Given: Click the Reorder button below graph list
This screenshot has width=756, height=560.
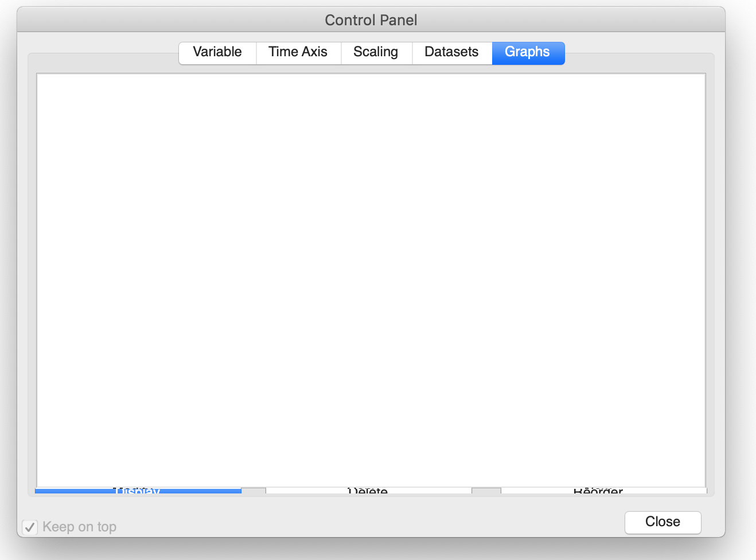Looking at the screenshot, I should [x=604, y=491].
